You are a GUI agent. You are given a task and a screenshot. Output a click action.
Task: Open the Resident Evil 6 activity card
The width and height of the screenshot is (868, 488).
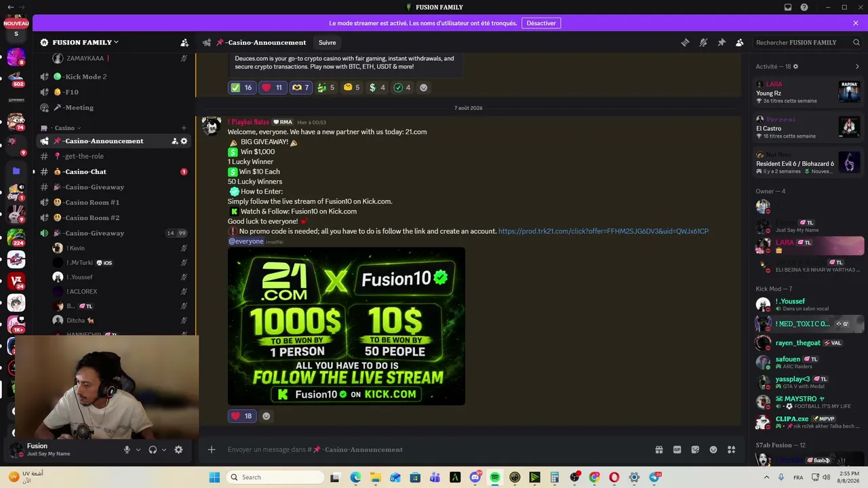[x=808, y=163]
